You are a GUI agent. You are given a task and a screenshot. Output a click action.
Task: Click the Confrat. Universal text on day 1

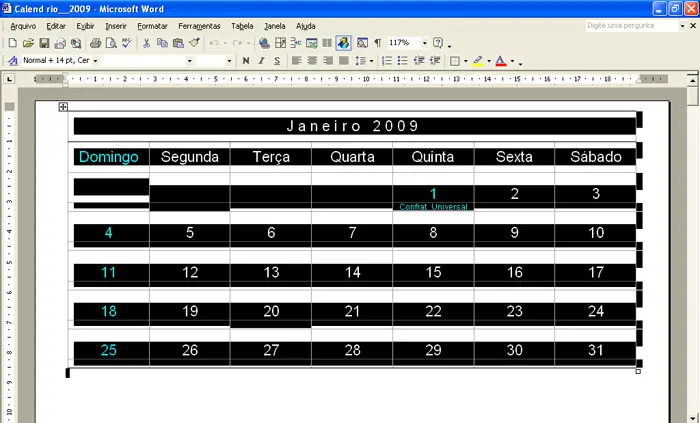coord(433,207)
